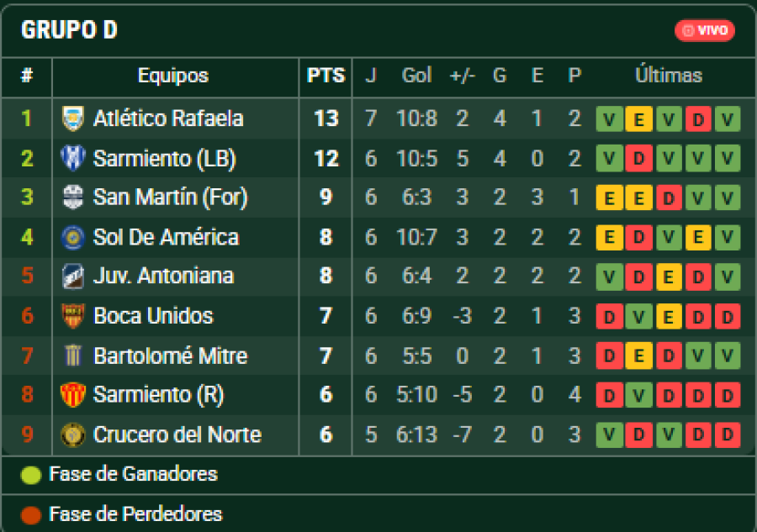The image size is (757, 532).
Task: Open the VIVO live indicator badge
Action: (705, 30)
